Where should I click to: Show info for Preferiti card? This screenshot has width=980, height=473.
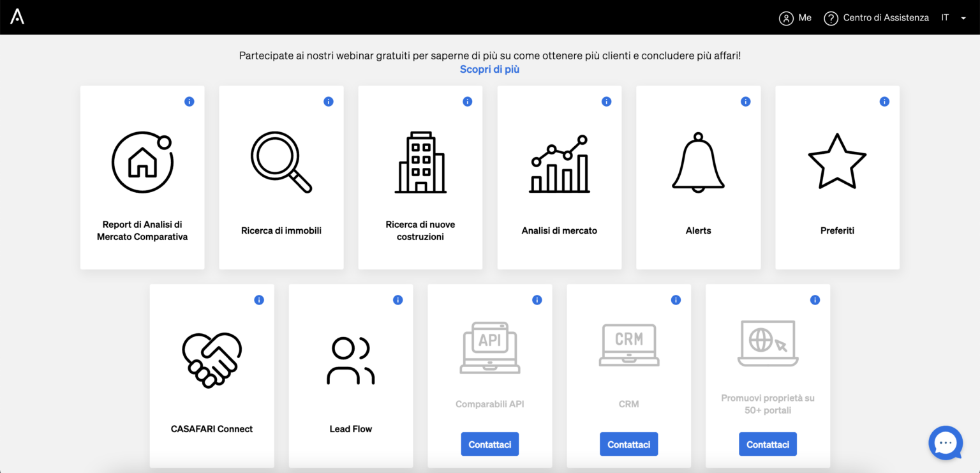coord(884,101)
